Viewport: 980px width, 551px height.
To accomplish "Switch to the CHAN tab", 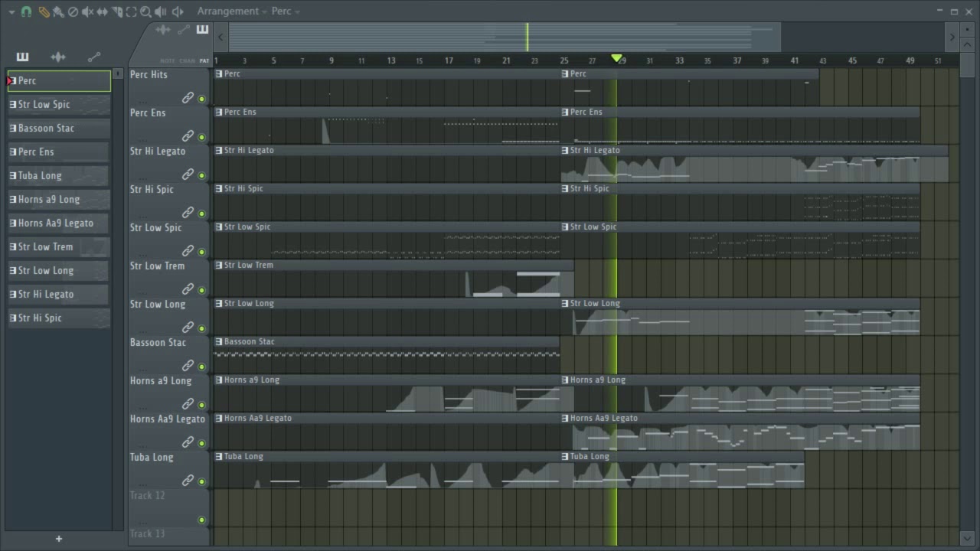I will pos(188,61).
